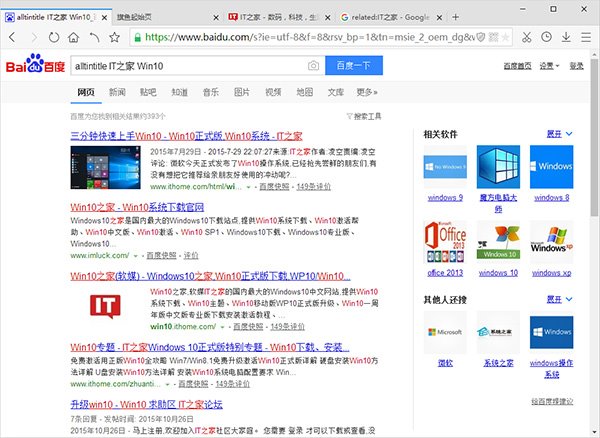Select the windows xp software icon
The height and width of the screenshot is (438, 600).
point(552,241)
